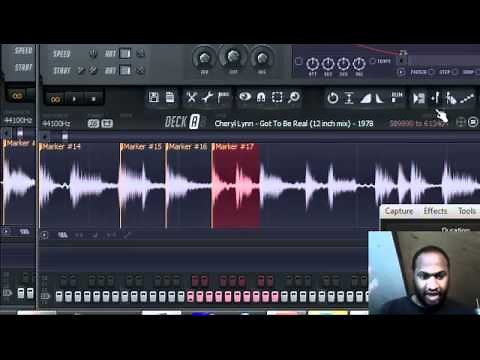Click the dotted diagonal line icon
Viewport: 480px width, 360px height.
point(467,98)
